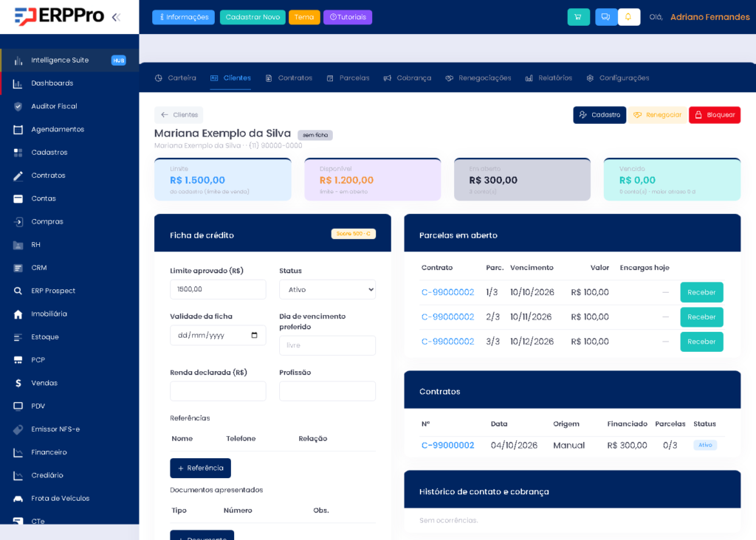Click the PCP sidebar icon

(18, 360)
